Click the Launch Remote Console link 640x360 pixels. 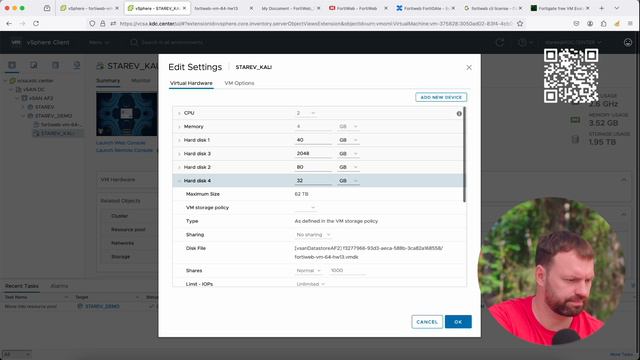click(x=124, y=150)
